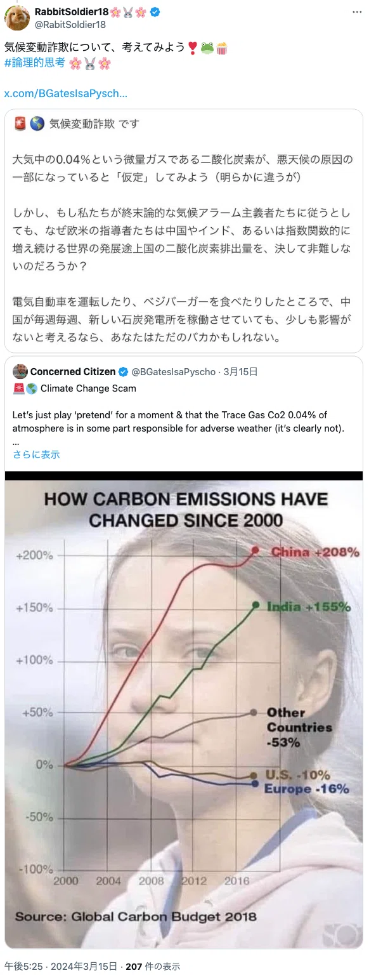
Task: Open the @BGatesIsaPyscho handle in quote
Action: click(174, 371)
